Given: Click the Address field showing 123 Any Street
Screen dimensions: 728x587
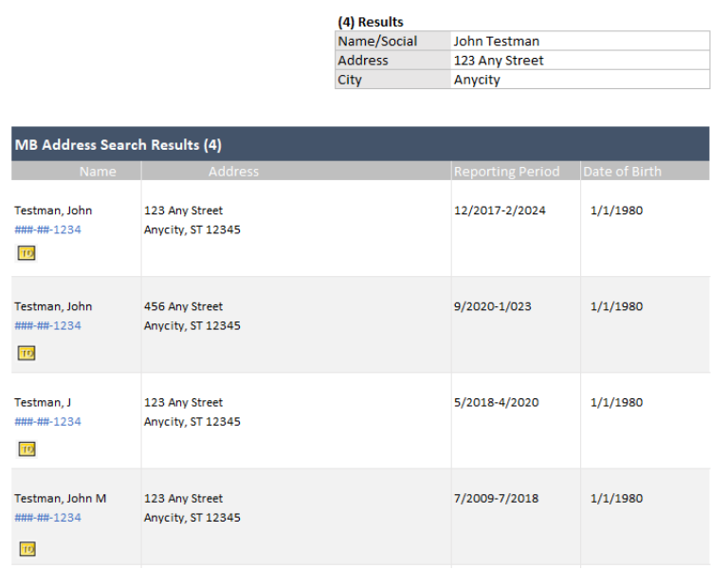Looking at the screenshot, I should tap(580, 61).
